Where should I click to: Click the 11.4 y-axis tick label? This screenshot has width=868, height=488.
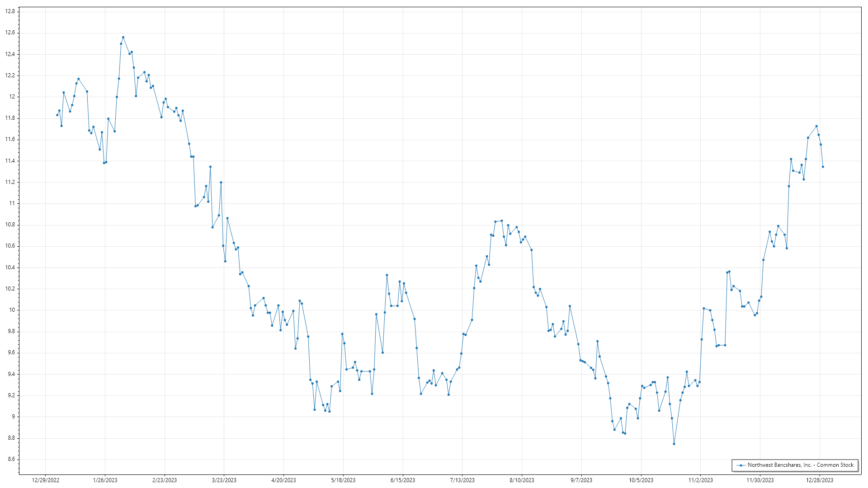pyautogui.click(x=10, y=161)
